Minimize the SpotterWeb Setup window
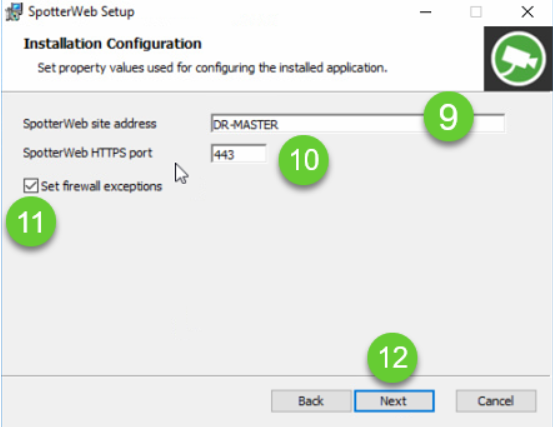The width and height of the screenshot is (553, 427). [x=426, y=12]
